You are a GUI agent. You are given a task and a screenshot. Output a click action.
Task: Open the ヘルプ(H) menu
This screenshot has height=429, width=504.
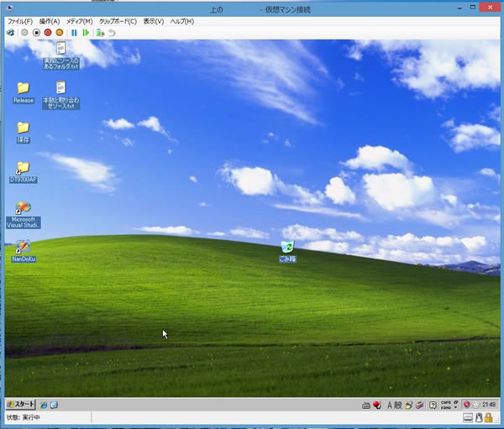182,22
